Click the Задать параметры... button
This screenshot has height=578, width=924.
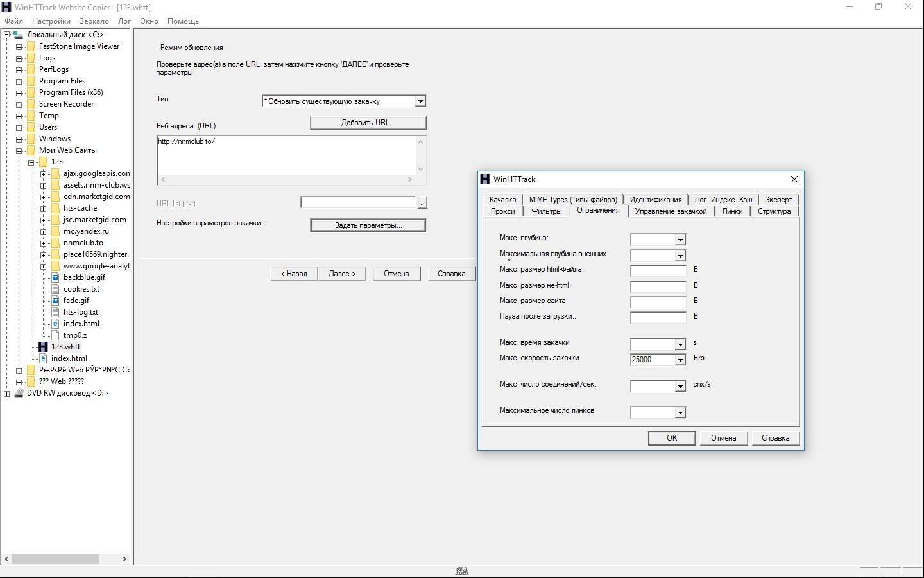point(368,225)
